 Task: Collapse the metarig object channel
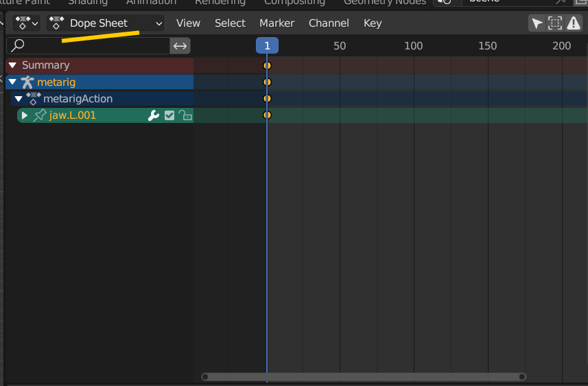[12, 82]
